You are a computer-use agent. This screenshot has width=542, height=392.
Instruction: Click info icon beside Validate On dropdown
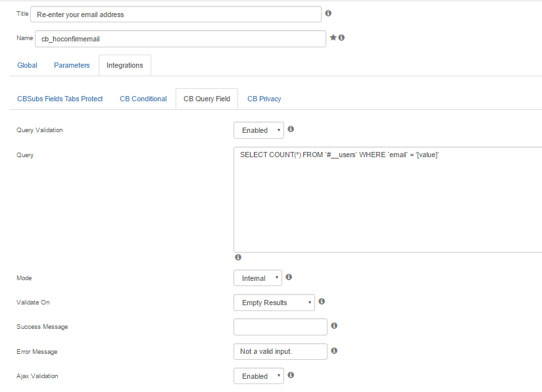point(322,301)
